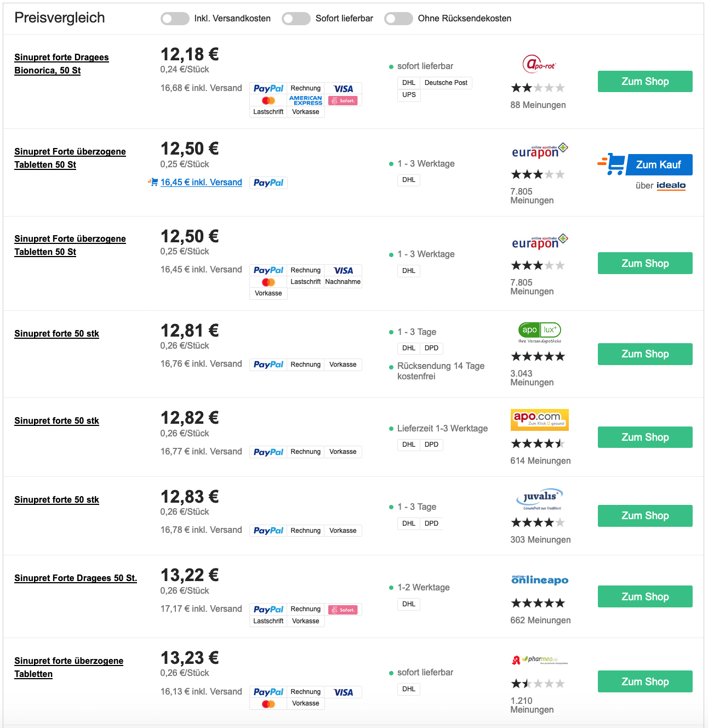Click the 16,45 € inkl. Versand link
708x728 pixels.
[201, 182]
